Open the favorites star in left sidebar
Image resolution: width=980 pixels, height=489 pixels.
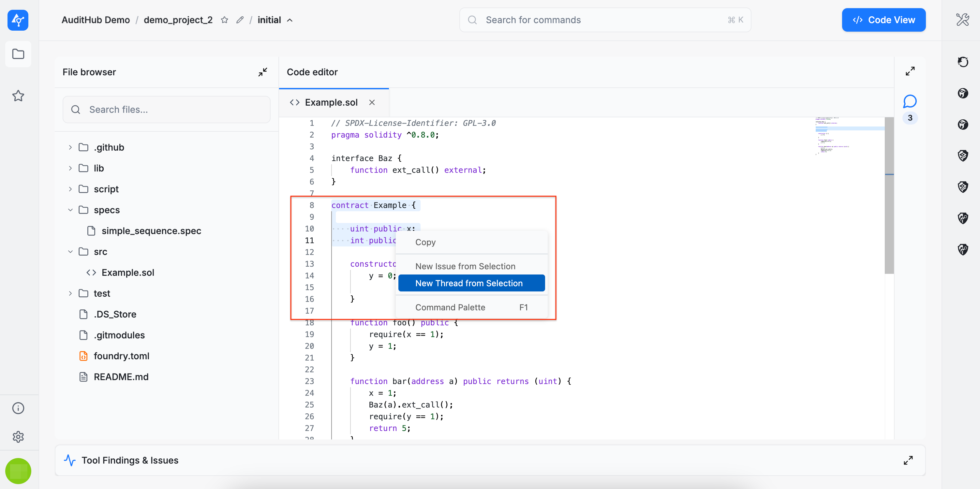[18, 96]
